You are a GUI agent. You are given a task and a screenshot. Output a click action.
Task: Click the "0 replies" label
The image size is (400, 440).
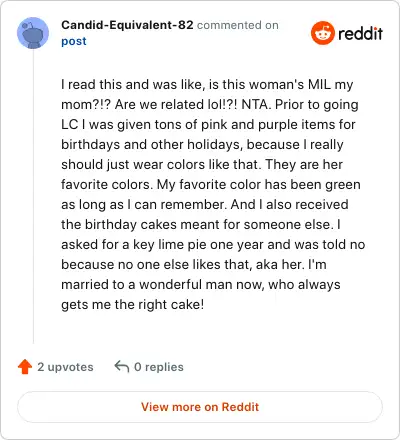159,367
